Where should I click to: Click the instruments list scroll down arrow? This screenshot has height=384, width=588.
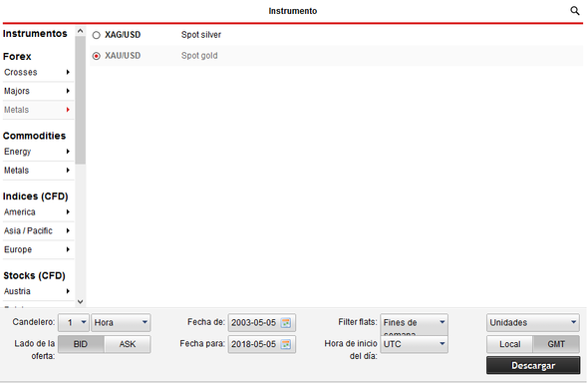click(x=81, y=302)
